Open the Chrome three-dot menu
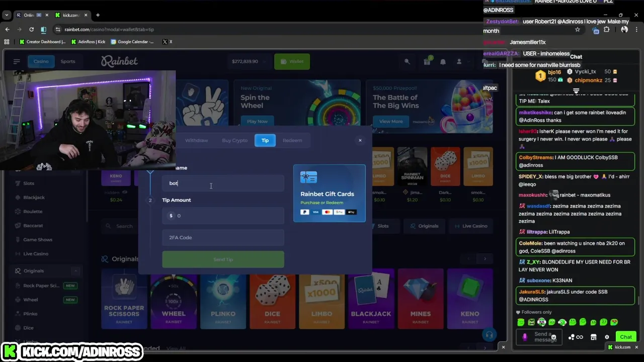Screen dimensions: 644x362 pyautogui.click(x=637, y=30)
